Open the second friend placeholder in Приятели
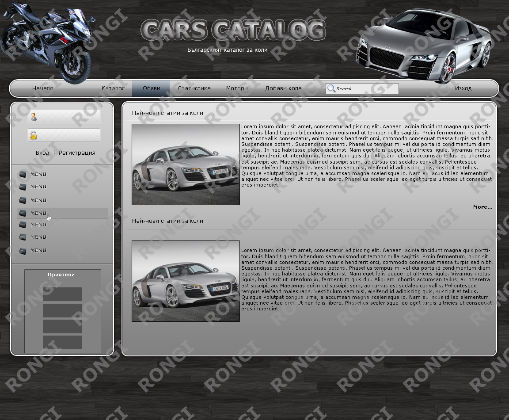 click(x=62, y=310)
